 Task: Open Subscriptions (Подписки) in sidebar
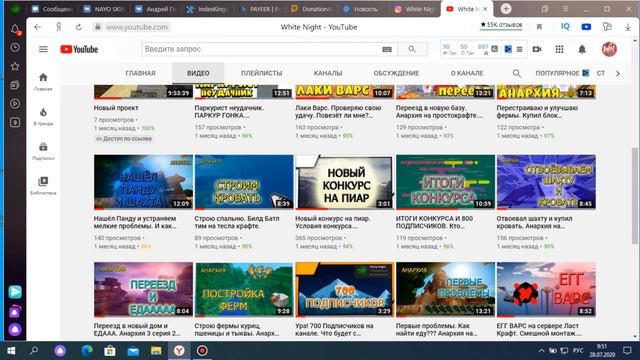coord(43,151)
